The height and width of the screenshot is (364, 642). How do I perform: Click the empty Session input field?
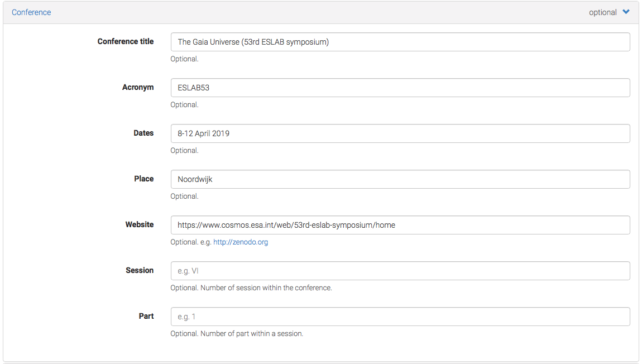click(400, 271)
